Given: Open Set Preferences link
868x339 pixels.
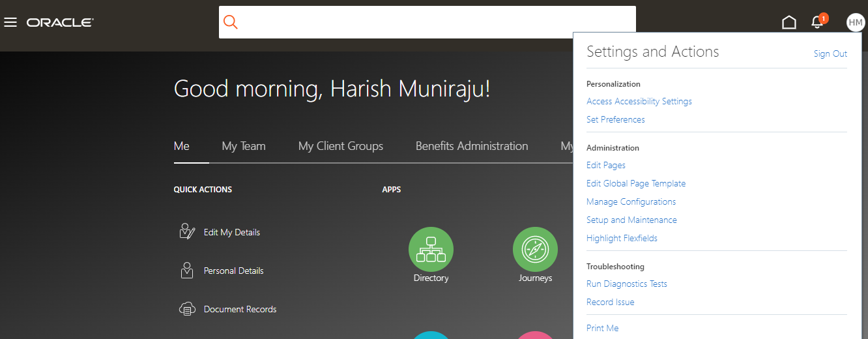Looking at the screenshot, I should coord(616,119).
